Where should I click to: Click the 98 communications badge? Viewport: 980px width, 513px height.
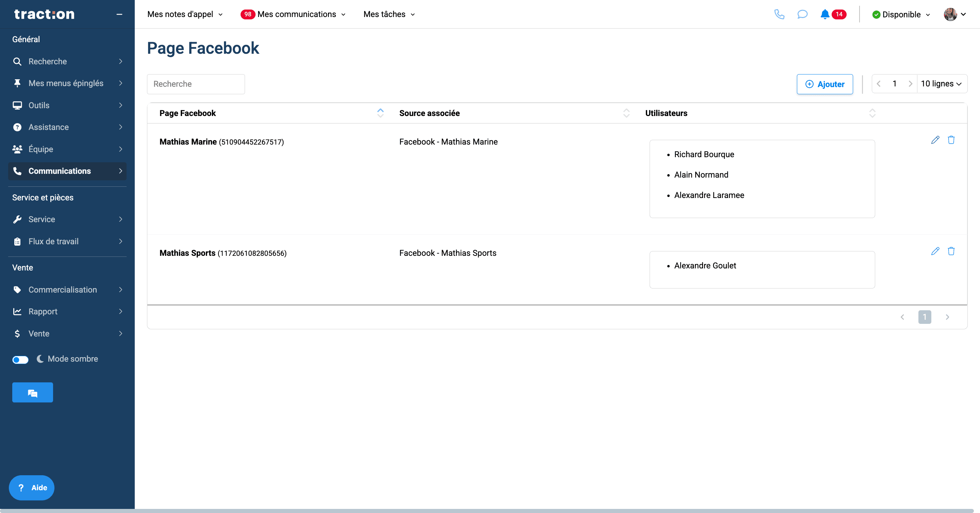pos(248,14)
